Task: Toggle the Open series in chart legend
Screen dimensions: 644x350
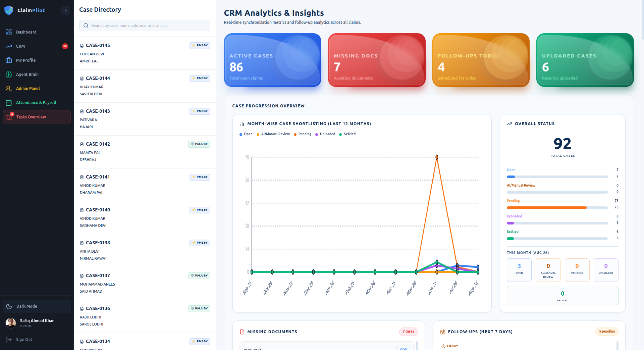Action: click(246, 134)
